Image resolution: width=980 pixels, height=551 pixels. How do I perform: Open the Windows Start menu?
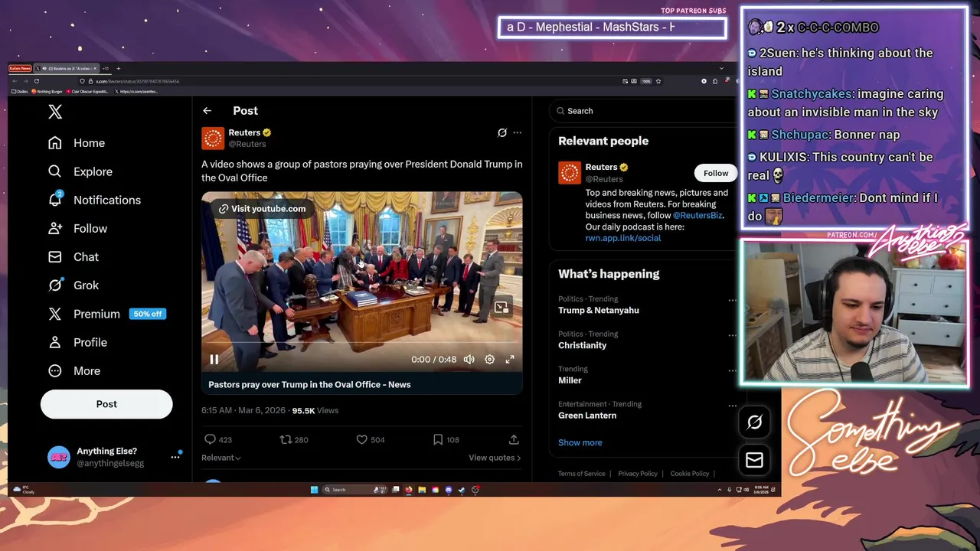(x=314, y=490)
